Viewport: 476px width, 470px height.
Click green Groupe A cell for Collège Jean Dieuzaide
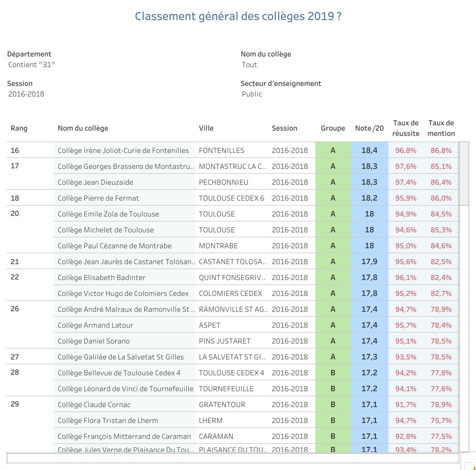333,182
